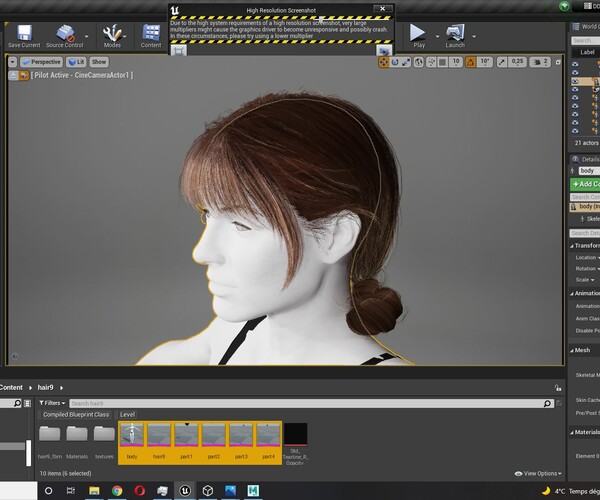Open the Lit view mode menu

[76, 62]
